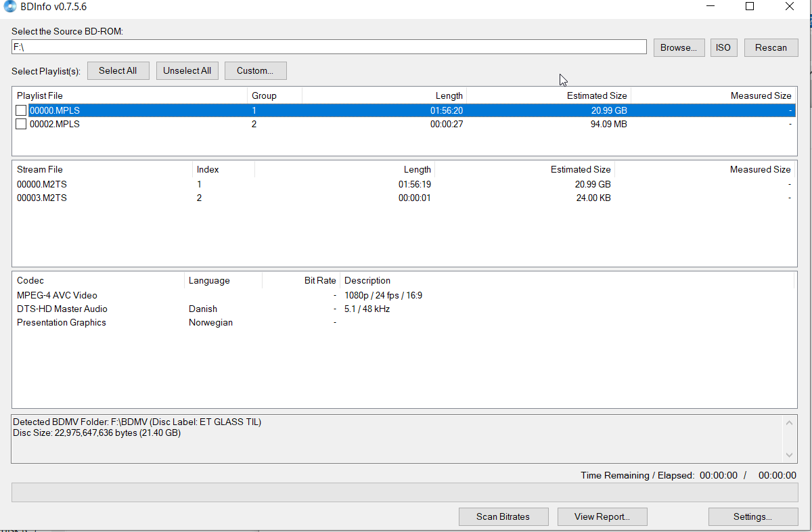The width and height of the screenshot is (812, 532).
Task: Click the scan progress bar
Action: 405,492
